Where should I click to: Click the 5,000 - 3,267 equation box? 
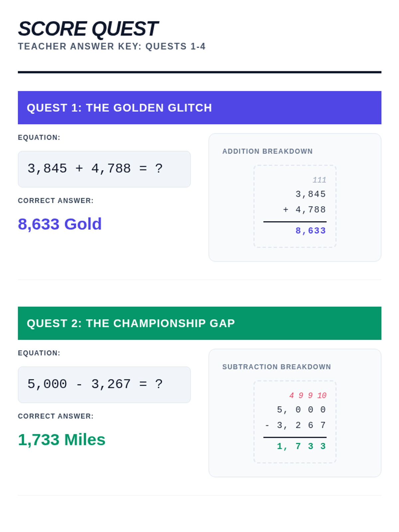coord(104,384)
